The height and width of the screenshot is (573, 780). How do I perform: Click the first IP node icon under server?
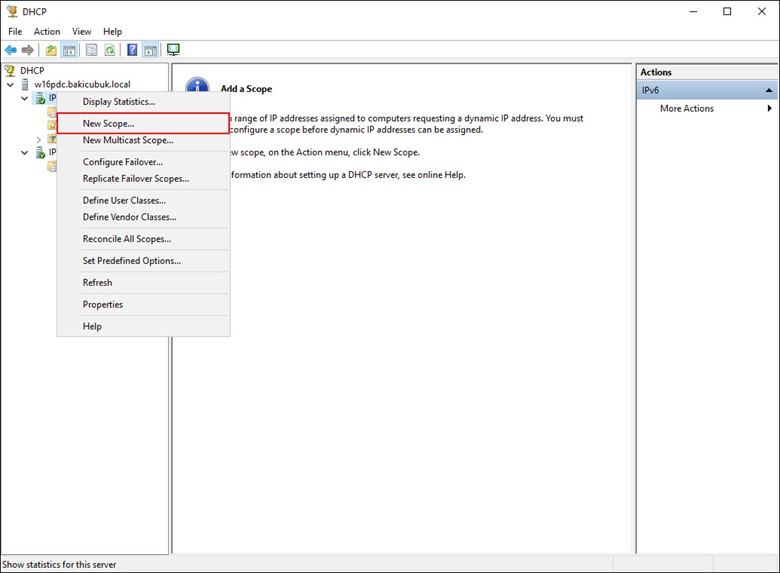40,98
